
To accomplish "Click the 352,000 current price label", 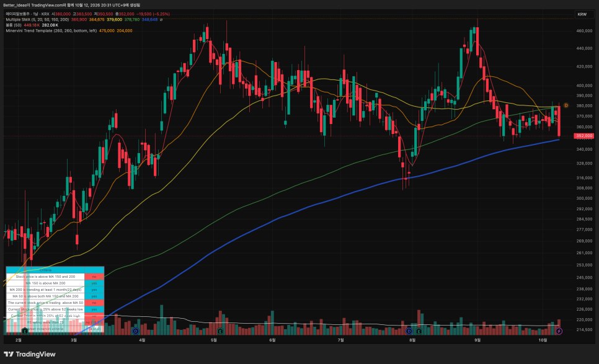I will click(584, 136).
